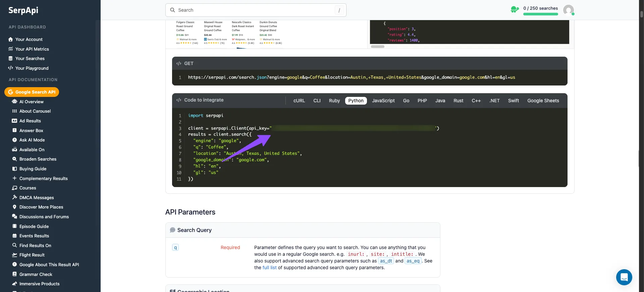Screen dimensions: 644x292
Task: Click the Broaden Searches magnifier icon
Action: (x=14, y=159)
